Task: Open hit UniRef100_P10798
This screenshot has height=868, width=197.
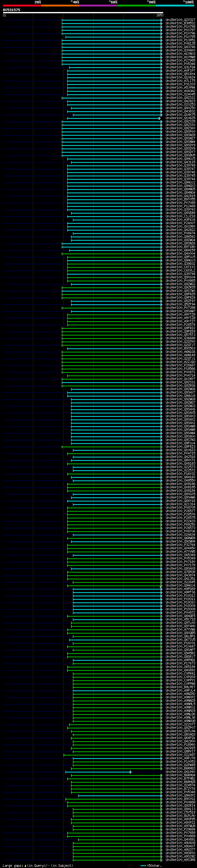Action: tap(180, 26)
